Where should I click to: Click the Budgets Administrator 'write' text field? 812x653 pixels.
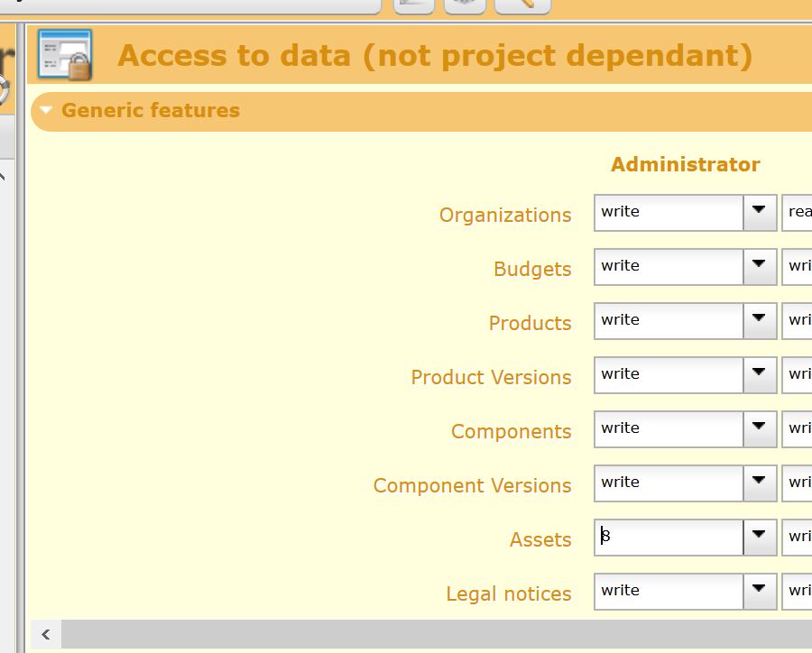(x=669, y=266)
